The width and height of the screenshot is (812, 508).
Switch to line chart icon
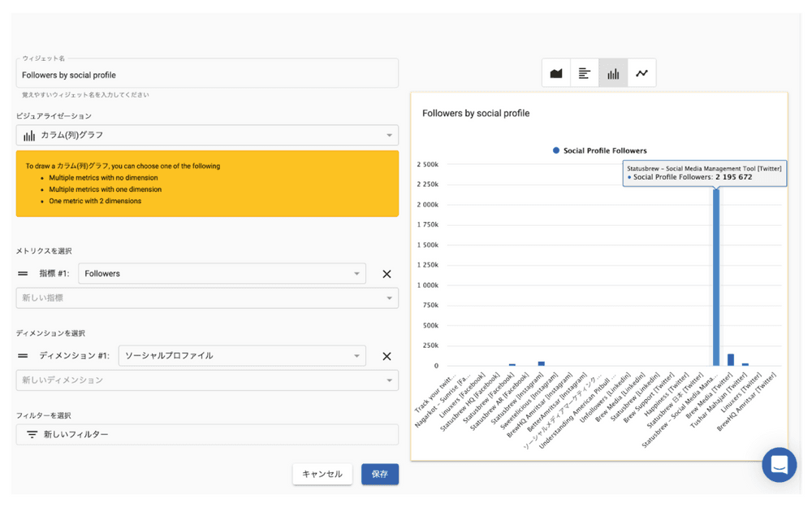(641, 73)
